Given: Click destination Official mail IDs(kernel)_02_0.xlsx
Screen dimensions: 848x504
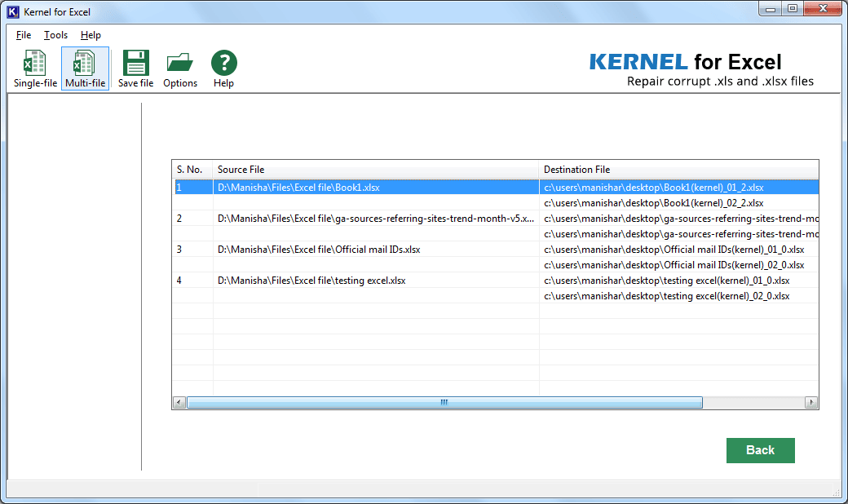Looking at the screenshot, I should point(678,265).
